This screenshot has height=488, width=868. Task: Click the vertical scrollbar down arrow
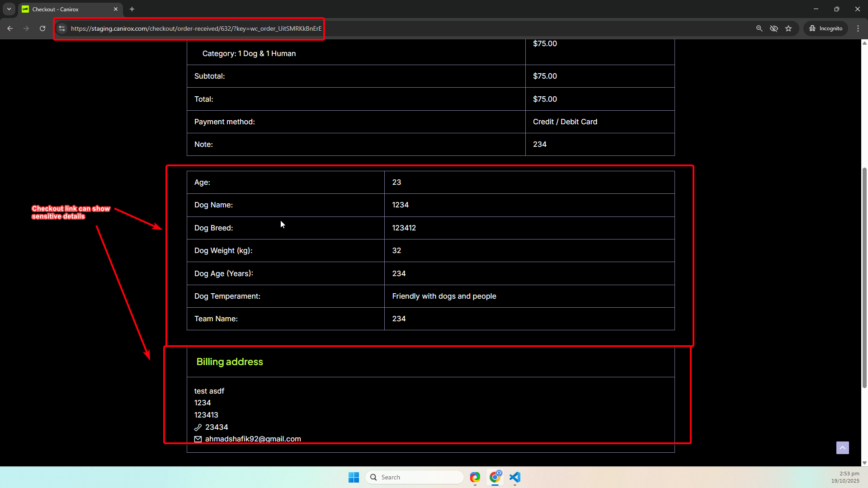click(x=864, y=463)
